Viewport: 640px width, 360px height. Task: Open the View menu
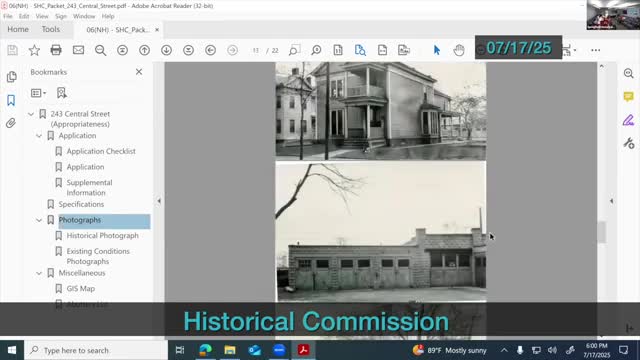[x=42, y=16]
